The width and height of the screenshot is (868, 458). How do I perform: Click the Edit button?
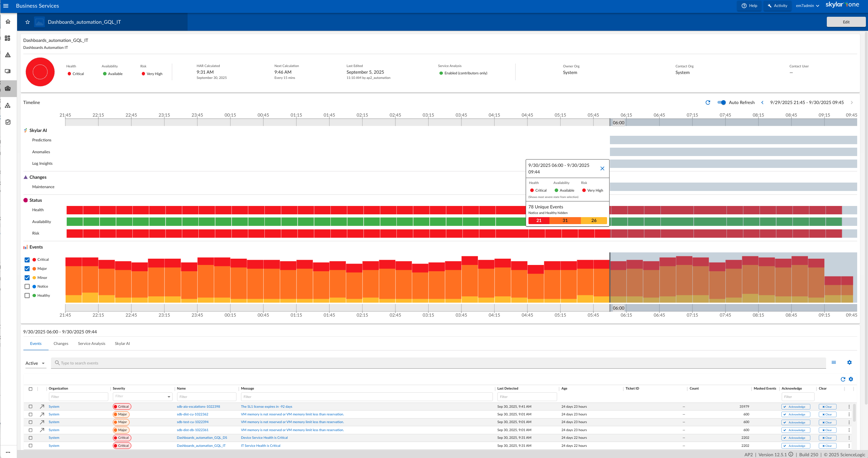coord(846,22)
